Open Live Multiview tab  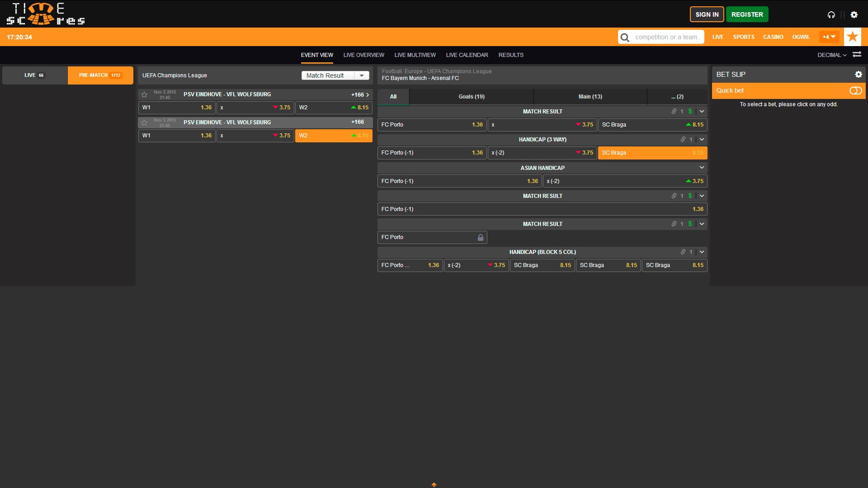tap(415, 55)
